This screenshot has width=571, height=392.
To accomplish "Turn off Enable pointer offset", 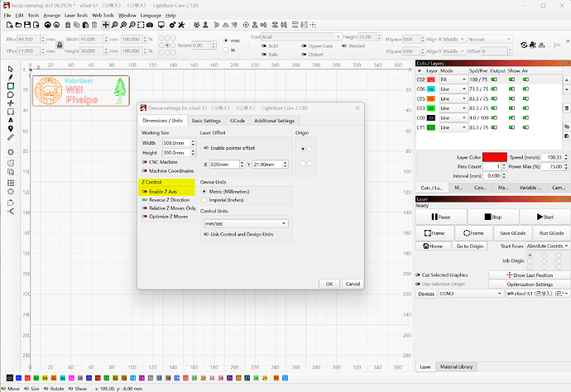I will (x=206, y=148).
